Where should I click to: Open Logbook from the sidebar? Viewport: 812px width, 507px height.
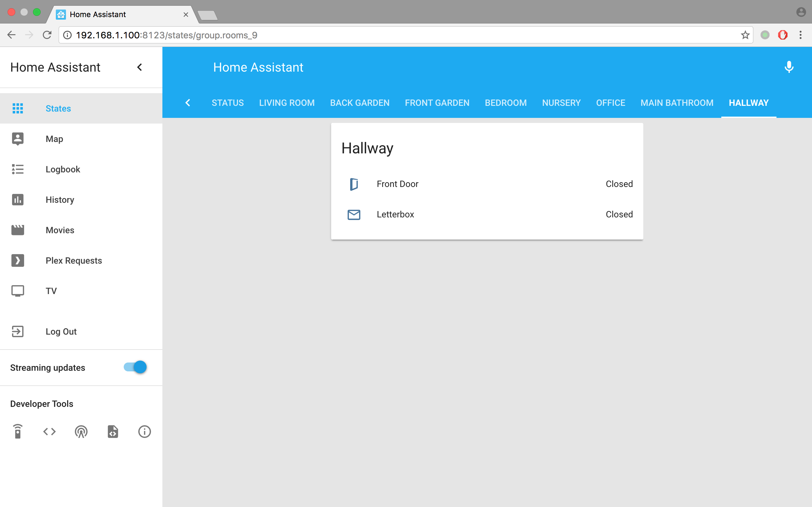coord(63,169)
